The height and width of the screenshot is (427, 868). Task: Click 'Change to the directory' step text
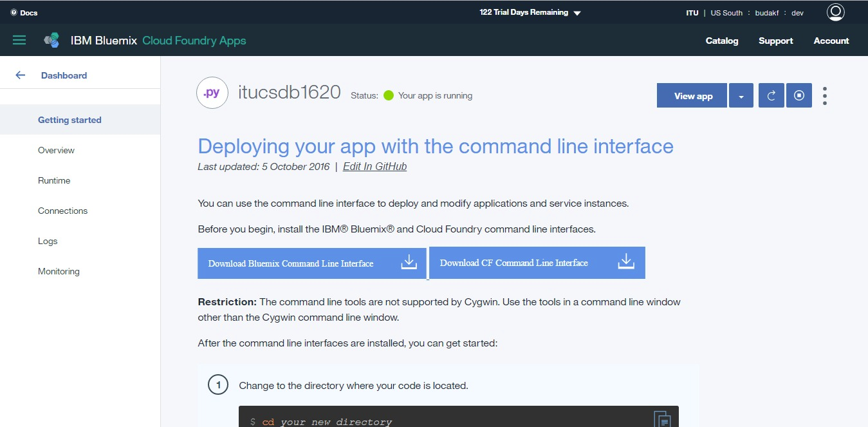(x=353, y=386)
